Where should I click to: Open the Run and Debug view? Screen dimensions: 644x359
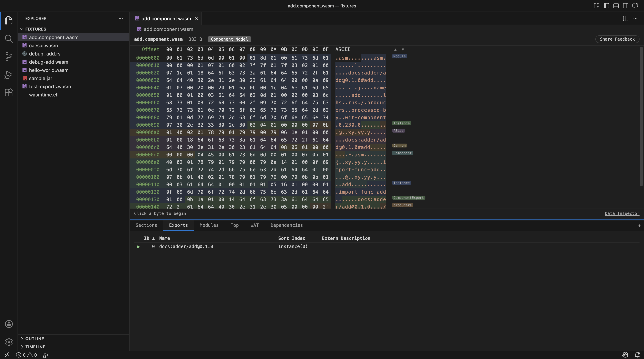(9, 75)
